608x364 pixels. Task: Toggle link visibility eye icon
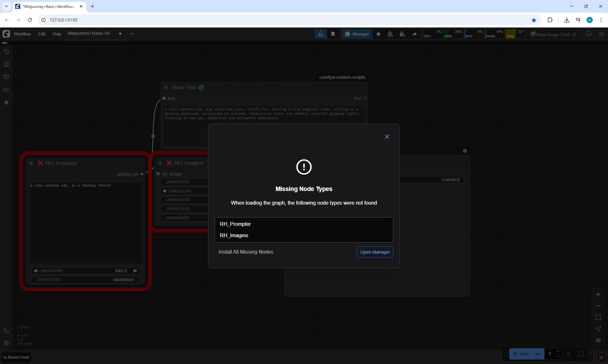pos(598,340)
